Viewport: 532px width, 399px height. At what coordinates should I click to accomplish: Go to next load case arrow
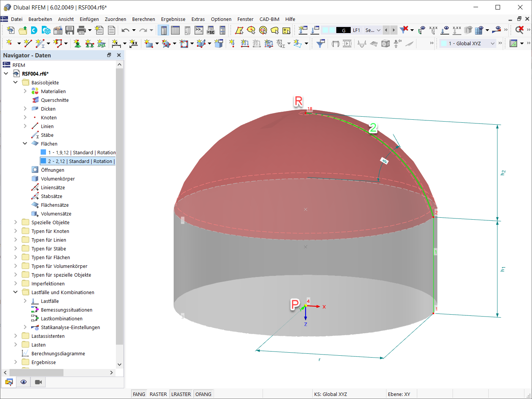394,30
